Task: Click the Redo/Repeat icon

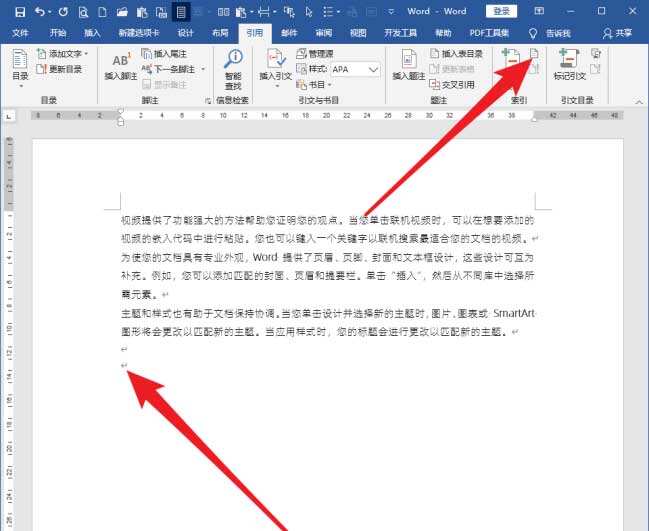Action: tap(63, 12)
